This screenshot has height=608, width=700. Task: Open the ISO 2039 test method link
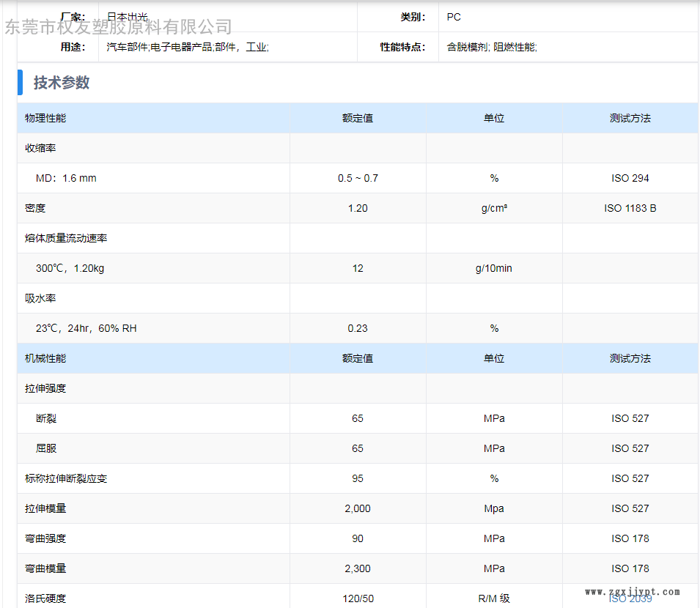[x=630, y=598]
